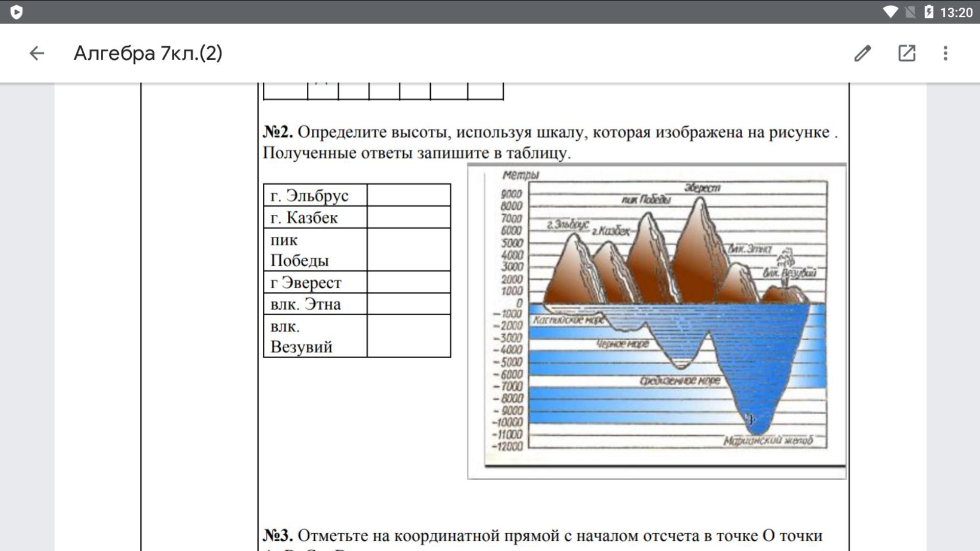Tap empty answer cell next to пик Победы

[x=408, y=249]
